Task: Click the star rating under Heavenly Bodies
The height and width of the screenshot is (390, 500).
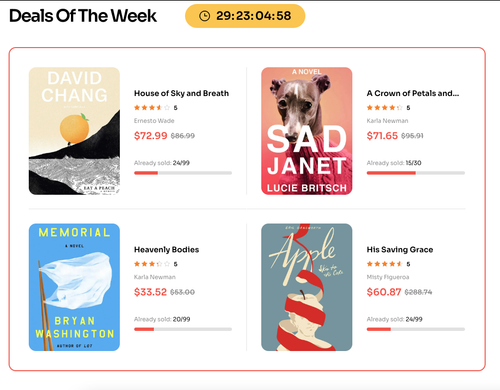Action: (152, 264)
